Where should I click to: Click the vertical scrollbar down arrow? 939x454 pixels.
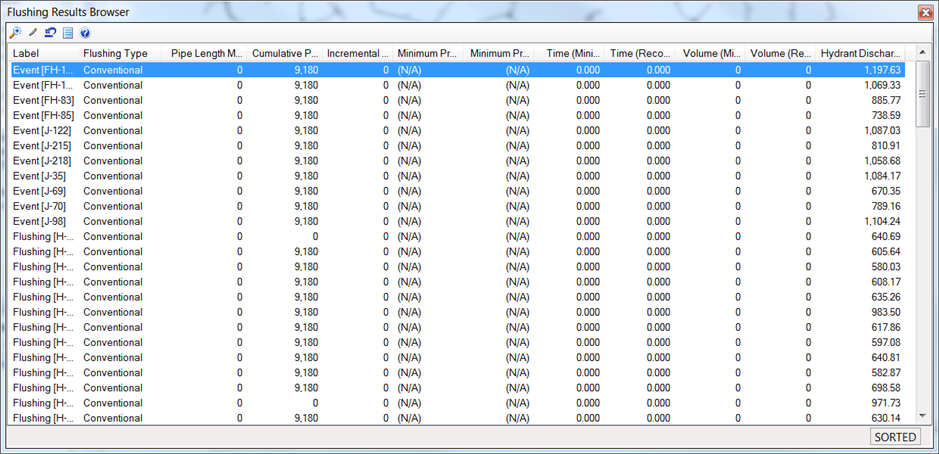pyautogui.click(x=923, y=416)
